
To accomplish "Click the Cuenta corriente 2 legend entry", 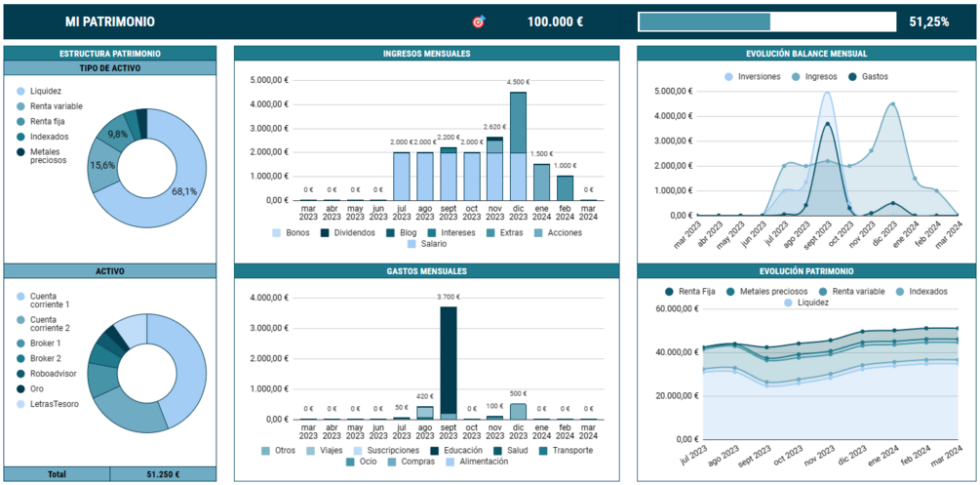I will coord(43,324).
